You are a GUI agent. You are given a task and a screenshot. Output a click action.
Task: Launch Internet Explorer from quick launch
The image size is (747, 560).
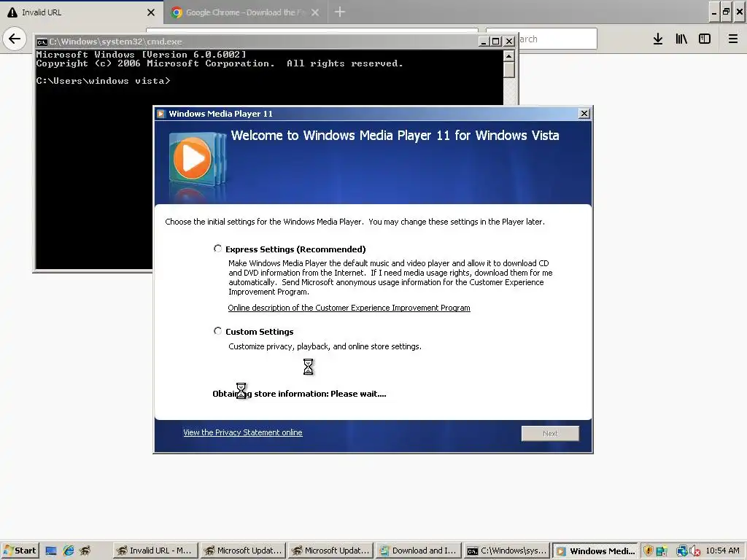69,551
